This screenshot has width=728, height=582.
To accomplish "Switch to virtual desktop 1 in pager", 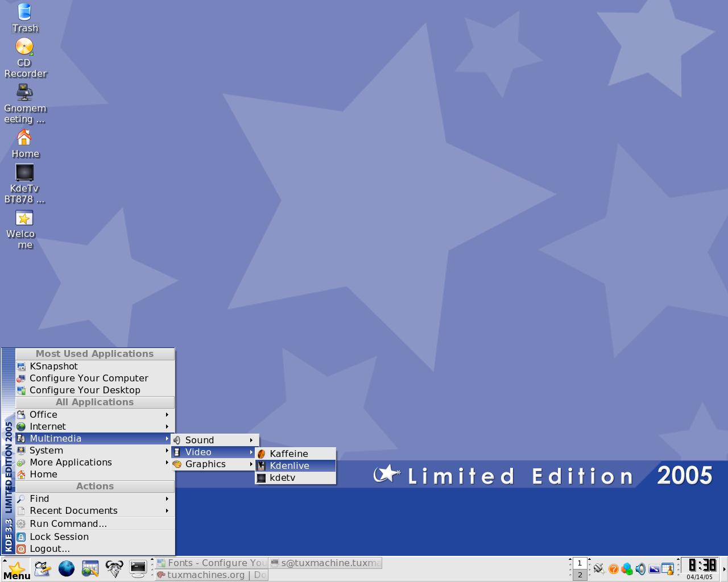I will point(580,563).
